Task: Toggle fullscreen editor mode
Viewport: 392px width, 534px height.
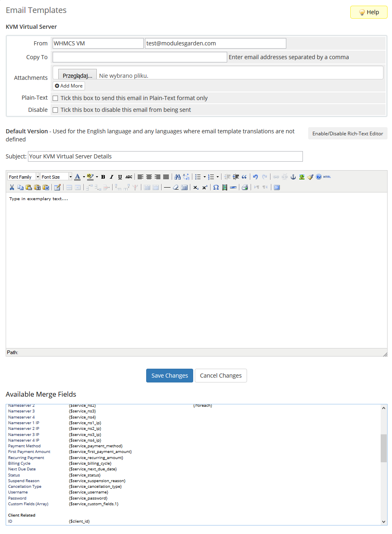Action: [277, 187]
